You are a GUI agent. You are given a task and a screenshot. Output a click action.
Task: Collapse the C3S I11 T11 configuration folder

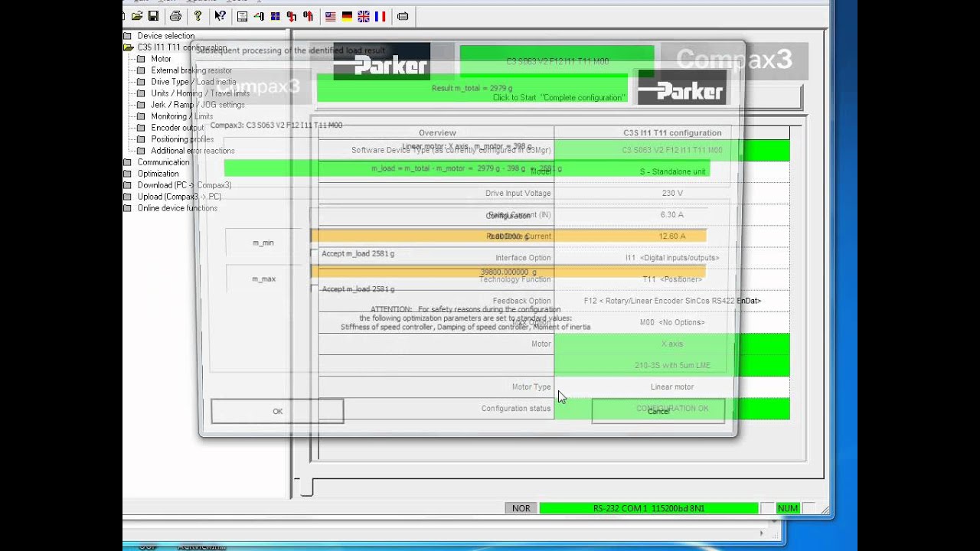click(x=128, y=47)
